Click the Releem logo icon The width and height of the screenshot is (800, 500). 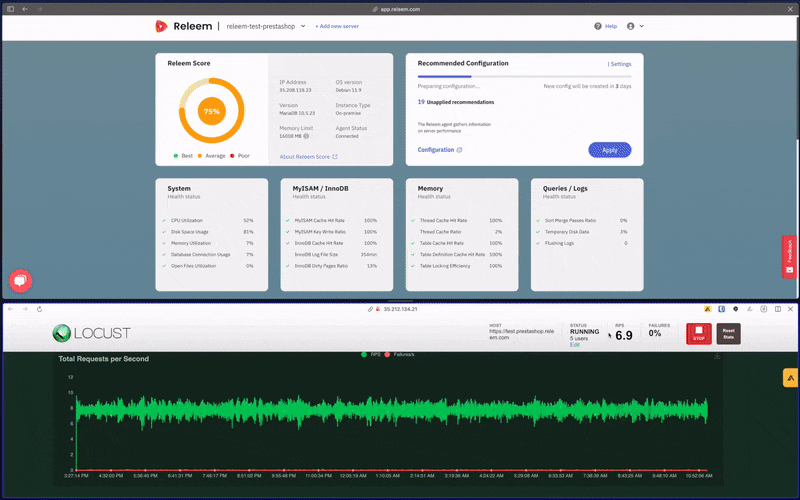pos(160,26)
